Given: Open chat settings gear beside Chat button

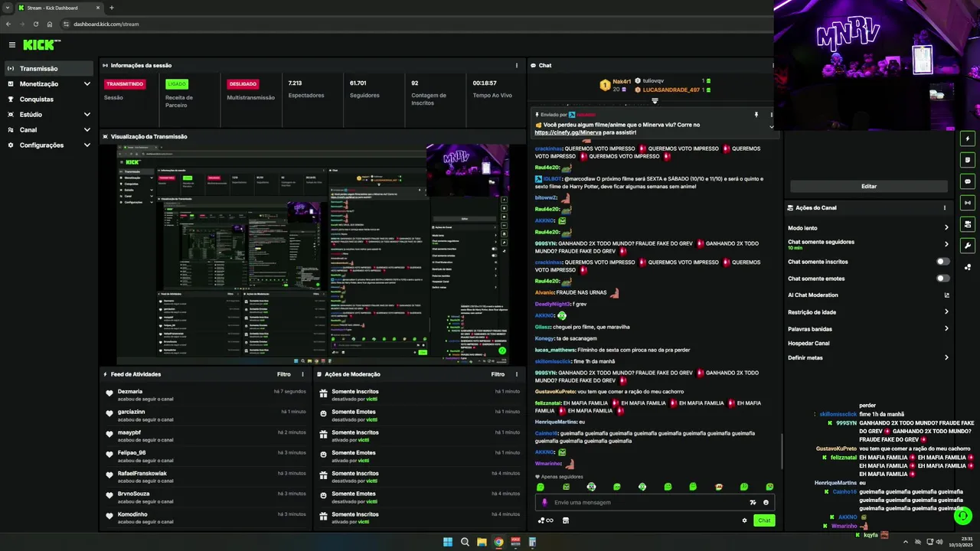Looking at the screenshot, I should click(x=744, y=520).
